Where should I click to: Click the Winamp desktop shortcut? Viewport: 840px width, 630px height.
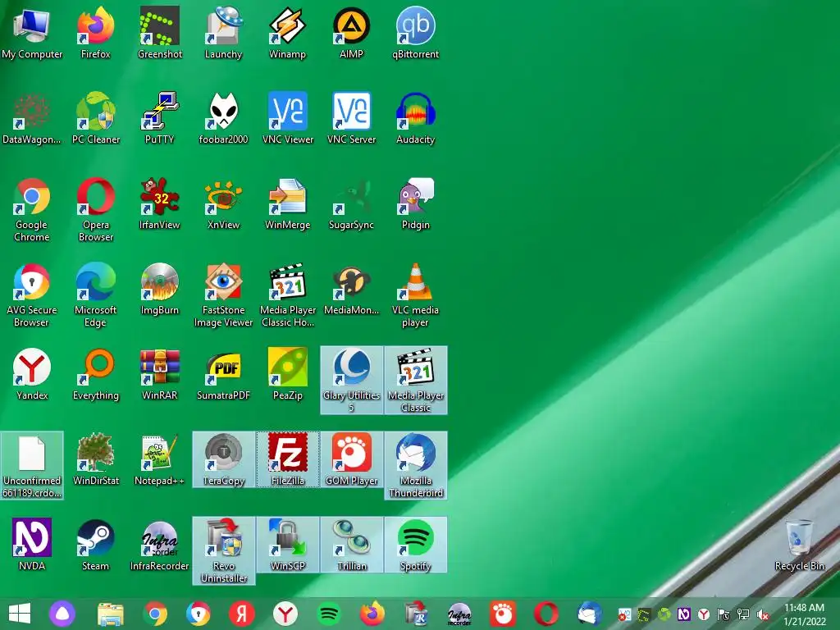pos(288,33)
